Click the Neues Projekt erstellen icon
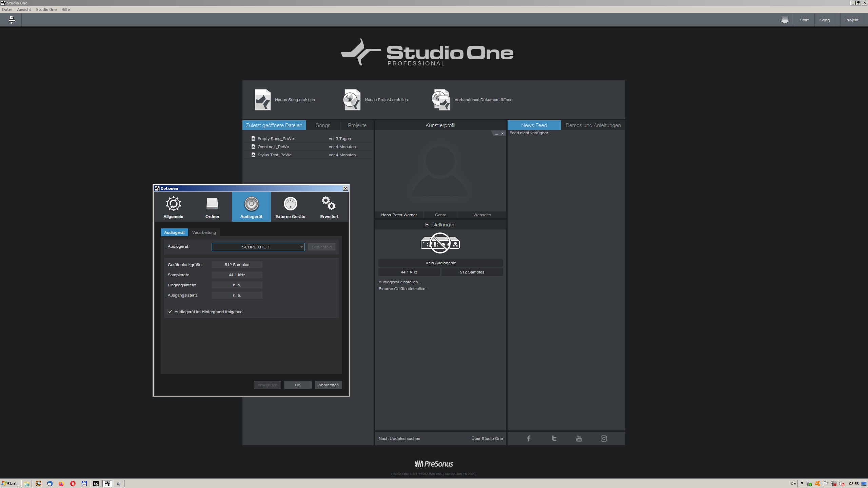Screen dimensions: 868x488 click(352, 100)
